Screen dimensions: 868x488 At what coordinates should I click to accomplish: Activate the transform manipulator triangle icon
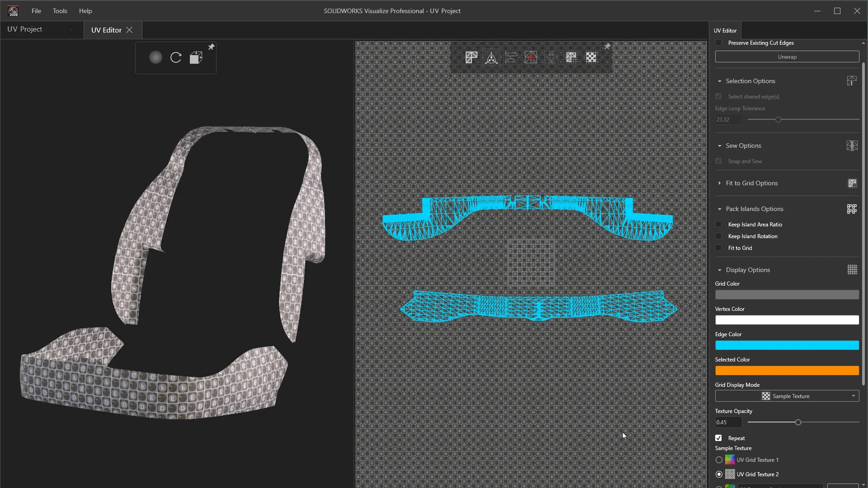click(x=491, y=57)
